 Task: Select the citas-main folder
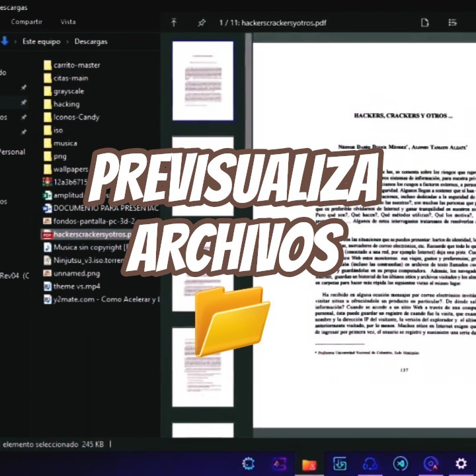click(x=66, y=78)
